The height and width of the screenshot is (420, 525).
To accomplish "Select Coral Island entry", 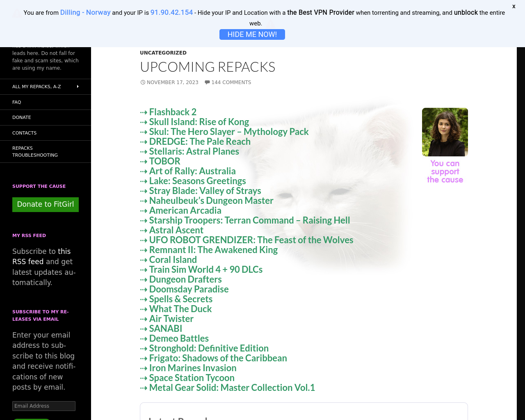I will click(173, 260).
